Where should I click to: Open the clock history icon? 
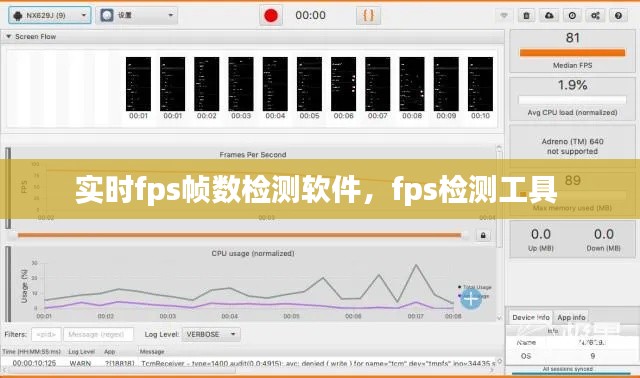(x=572, y=16)
